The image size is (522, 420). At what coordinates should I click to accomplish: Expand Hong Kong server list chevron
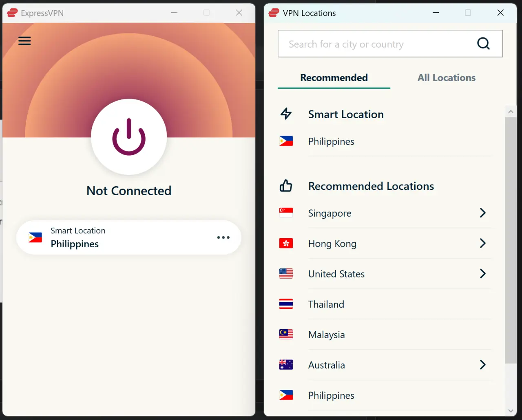[483, 243]
